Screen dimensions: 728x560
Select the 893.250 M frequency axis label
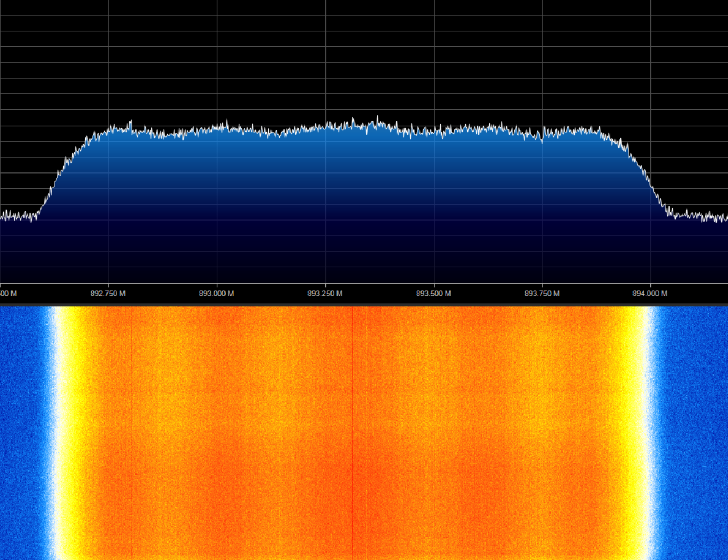click(x=325, y=294)
